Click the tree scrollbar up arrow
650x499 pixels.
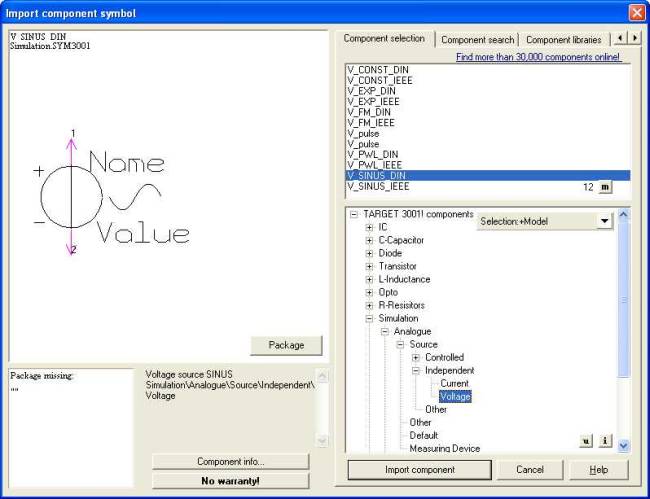pos(623,215)
